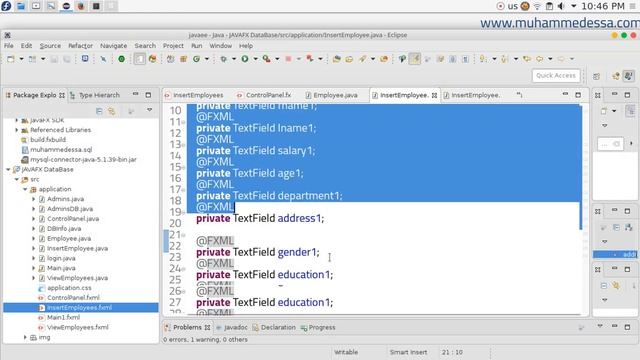Viewport: 640px width, 360px height.
Task: Click the Open Type icon
Action: point(336,59)
